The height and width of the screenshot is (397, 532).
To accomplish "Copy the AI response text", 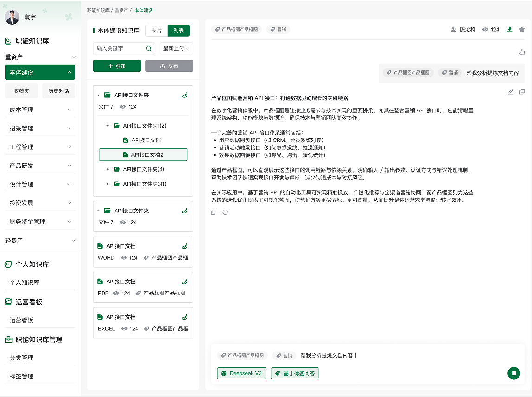I will click(214, 212).
